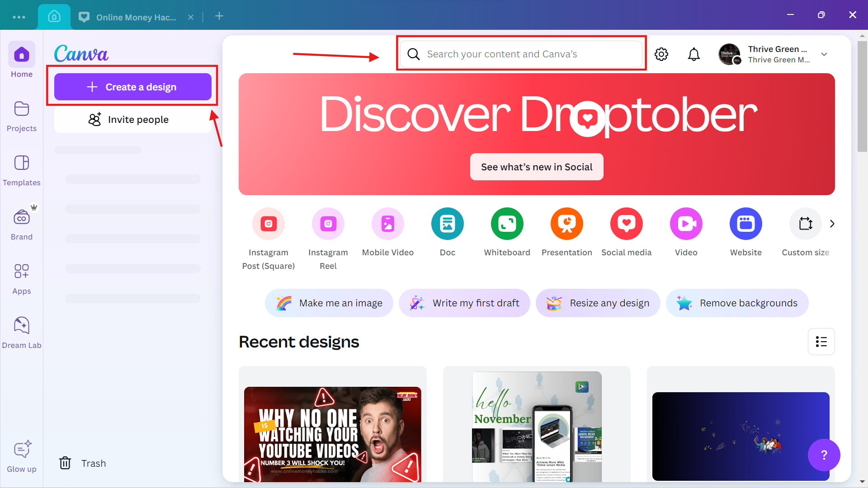
Task: Open a new tab with plus button
Action: (219, 16)
